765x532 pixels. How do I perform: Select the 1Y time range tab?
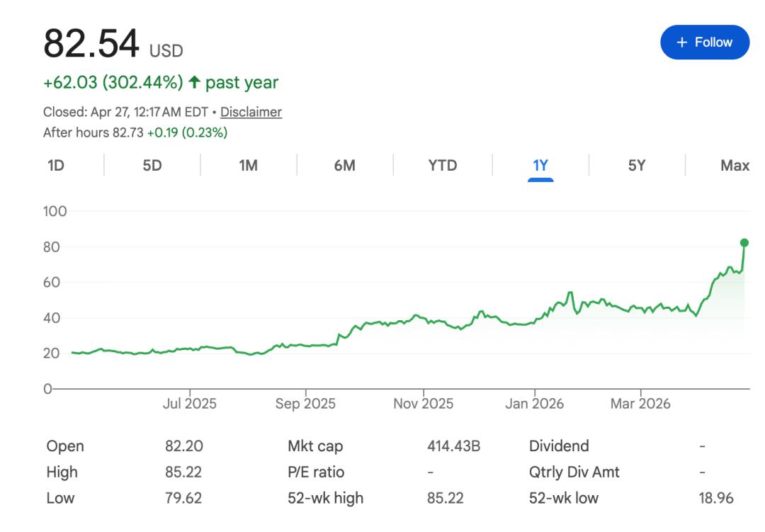[x=540, y=166]
